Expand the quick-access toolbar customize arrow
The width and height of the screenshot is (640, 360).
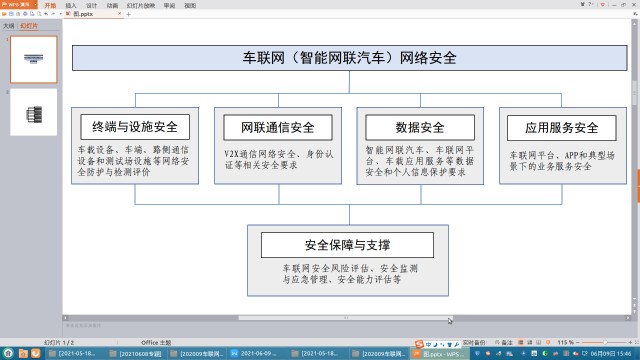pos(60,14)
